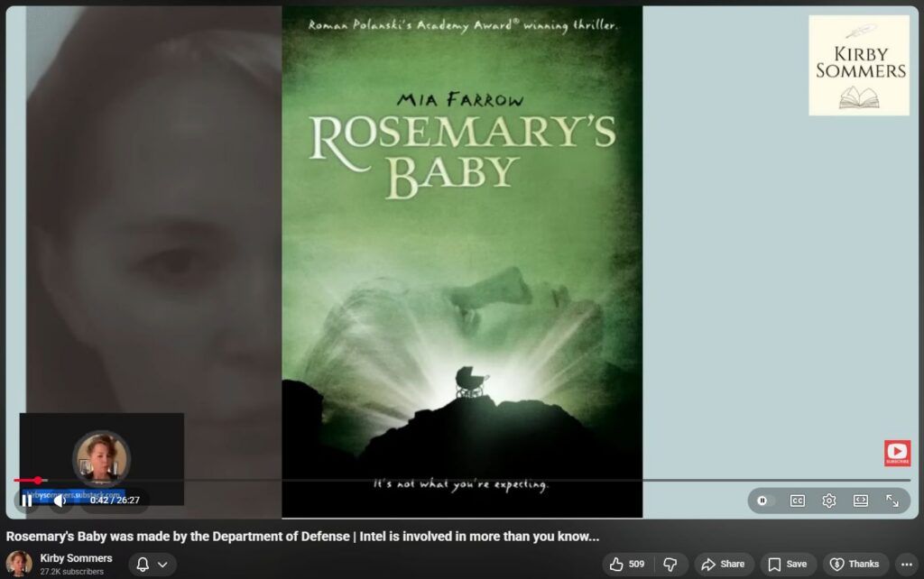Enter full screen mode

[892, 501]
